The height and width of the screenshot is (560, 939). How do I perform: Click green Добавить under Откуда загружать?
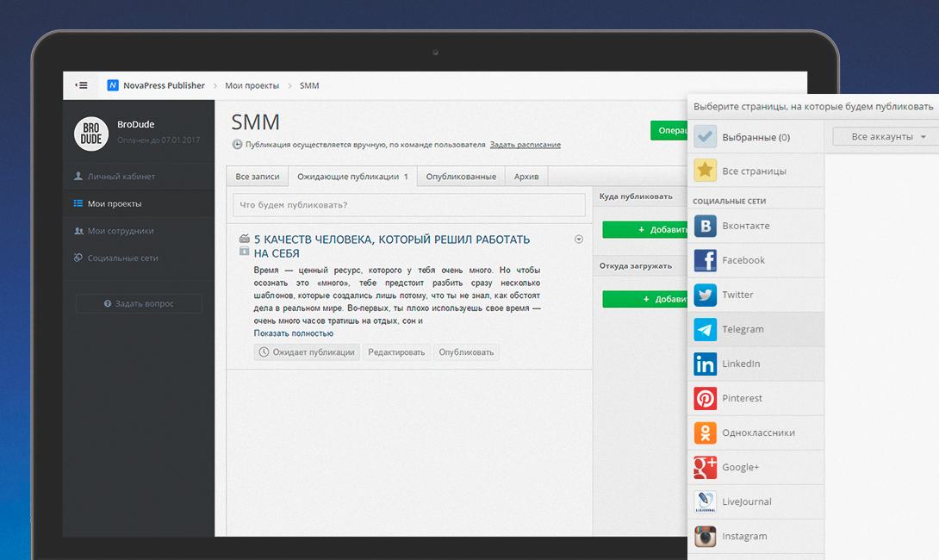[x=645, y=299]
